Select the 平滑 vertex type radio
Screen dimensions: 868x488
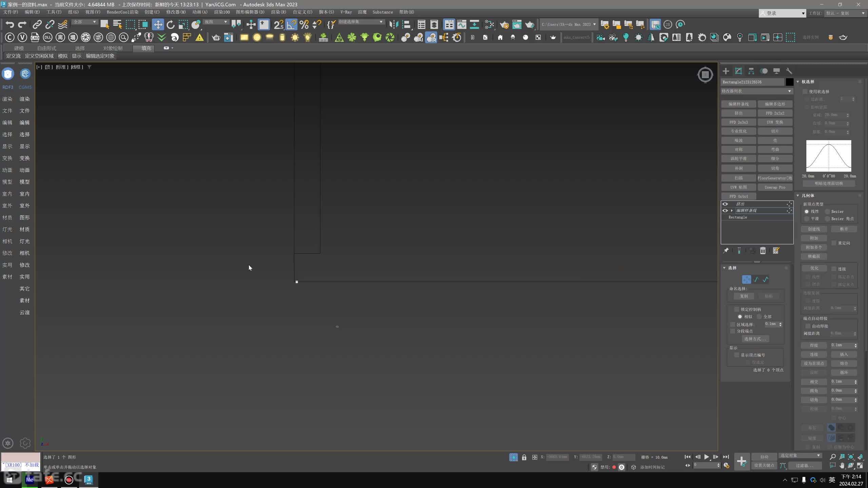click(x=807, y=219)
